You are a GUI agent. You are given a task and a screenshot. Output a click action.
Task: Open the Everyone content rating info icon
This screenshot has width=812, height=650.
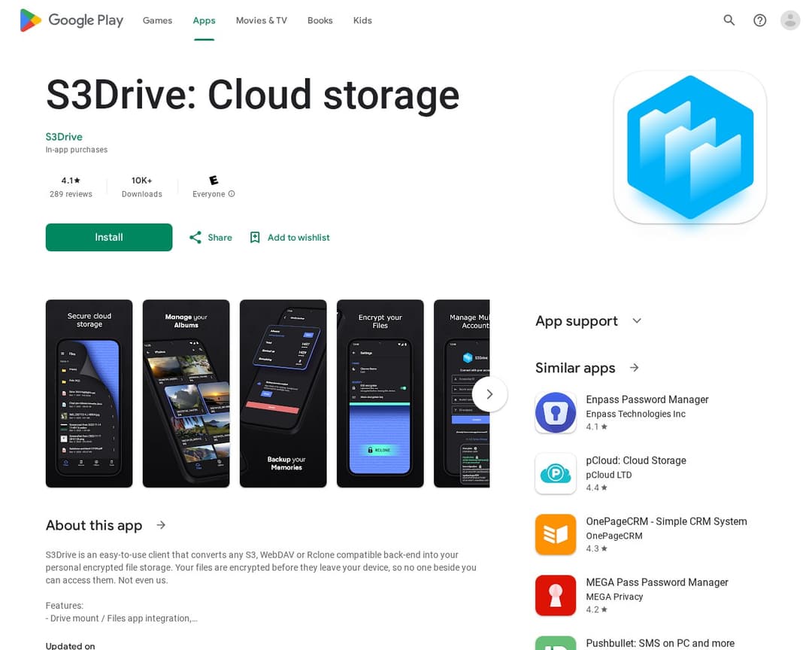(x=232, y=194)
